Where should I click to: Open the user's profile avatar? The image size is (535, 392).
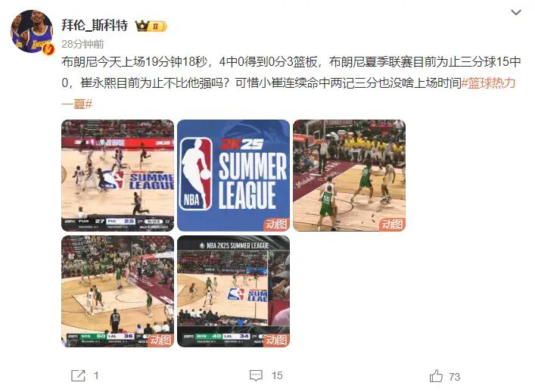click(x=32, y=31)
